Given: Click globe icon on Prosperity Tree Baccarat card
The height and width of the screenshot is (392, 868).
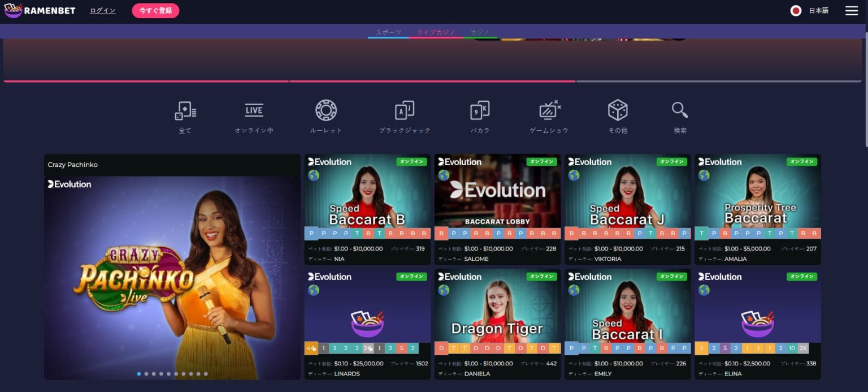Looking at the screenshot, I should coord(704,175).
